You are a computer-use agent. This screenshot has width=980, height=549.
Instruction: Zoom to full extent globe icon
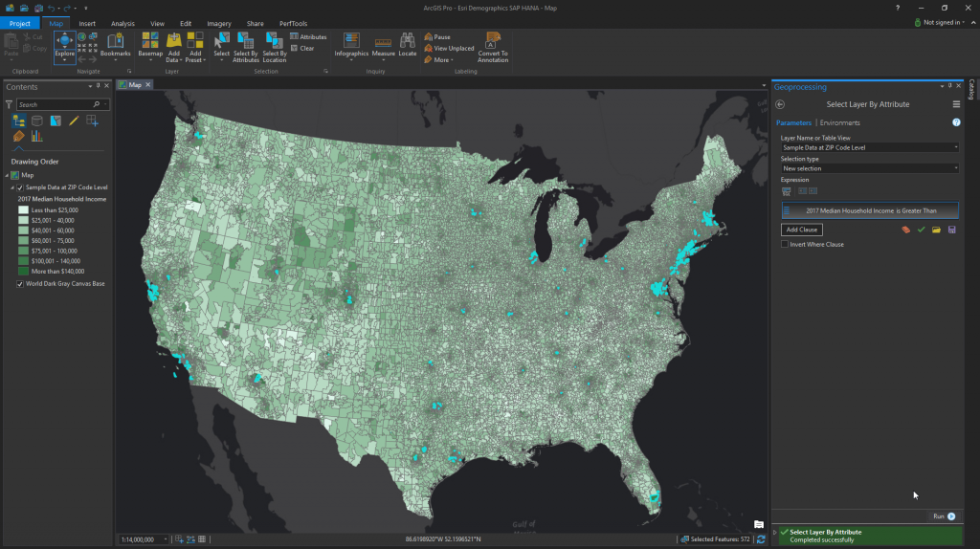click(x=82, y=37)
